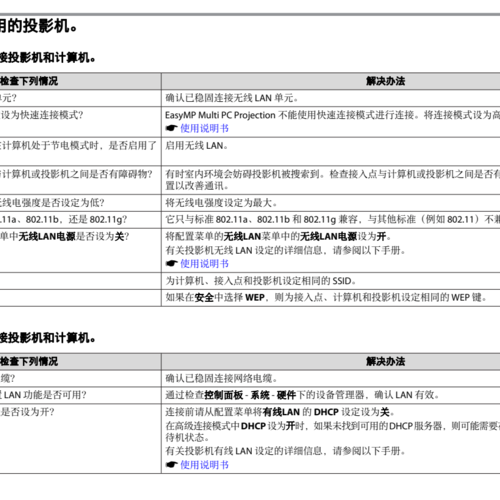Open 使用说明书 link under 无线LAN电源 solution

[x=204, y=264]
